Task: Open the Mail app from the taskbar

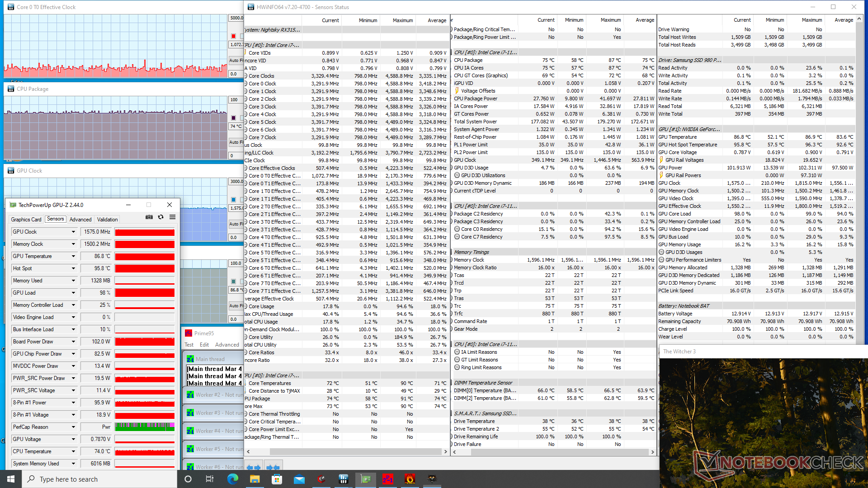Action: click(299, 479)
